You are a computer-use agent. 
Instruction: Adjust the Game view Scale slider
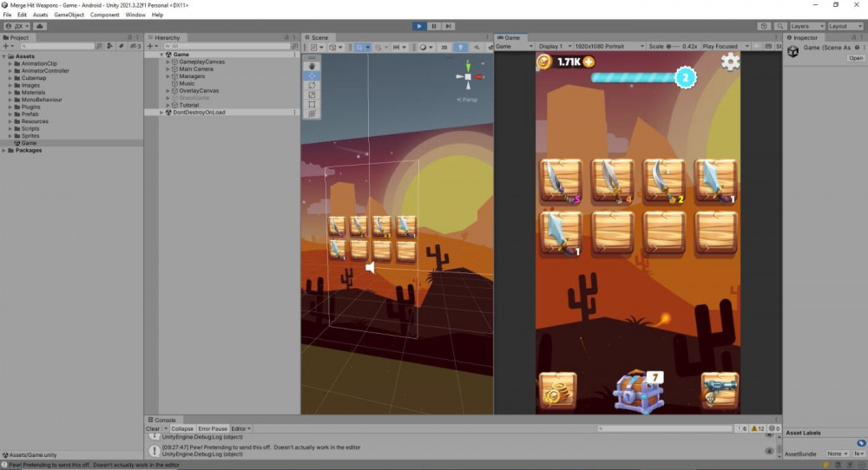click(673, 47)
